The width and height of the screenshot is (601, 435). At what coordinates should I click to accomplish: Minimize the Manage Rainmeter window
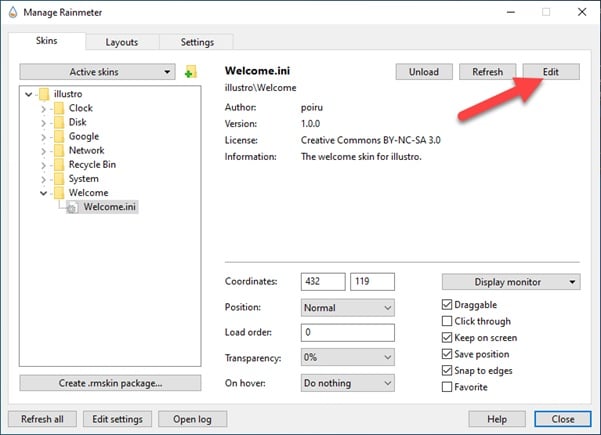(x=511, y=12)
